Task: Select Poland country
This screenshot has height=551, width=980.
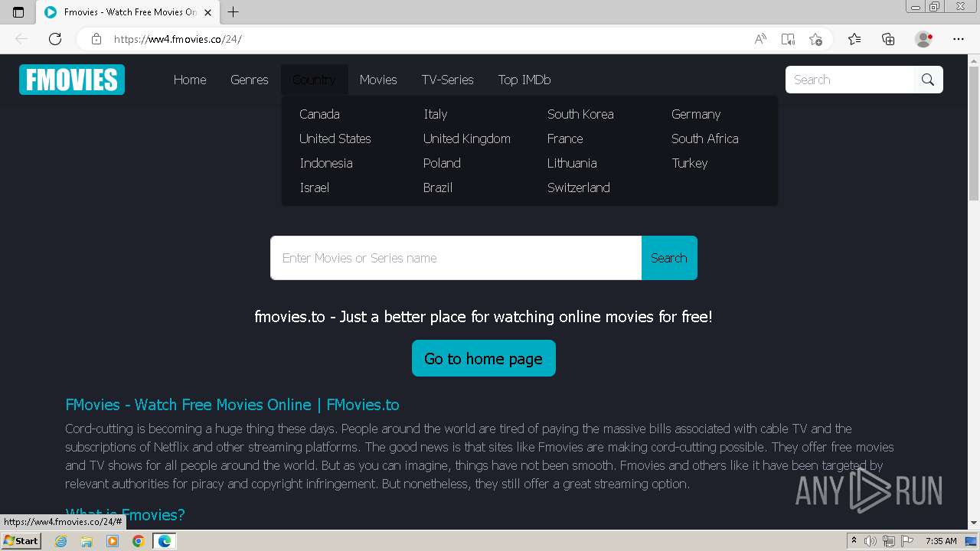Action: (x=442, y=163)
